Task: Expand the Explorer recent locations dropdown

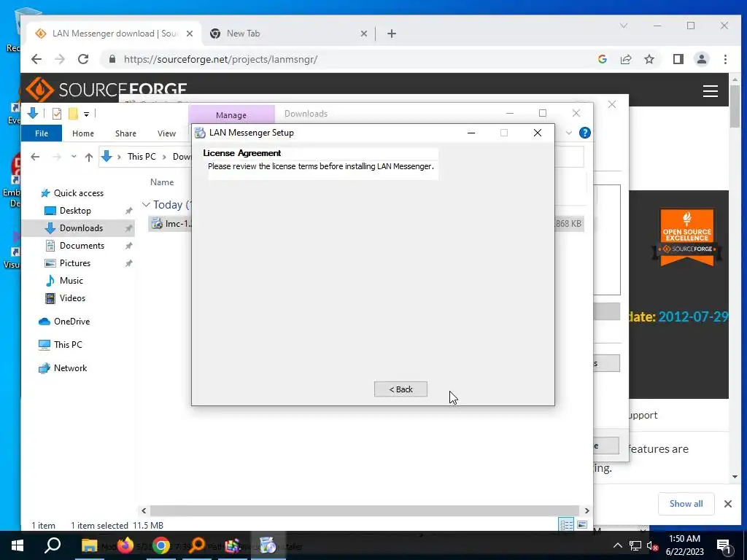Action: (x=74, y=157)
